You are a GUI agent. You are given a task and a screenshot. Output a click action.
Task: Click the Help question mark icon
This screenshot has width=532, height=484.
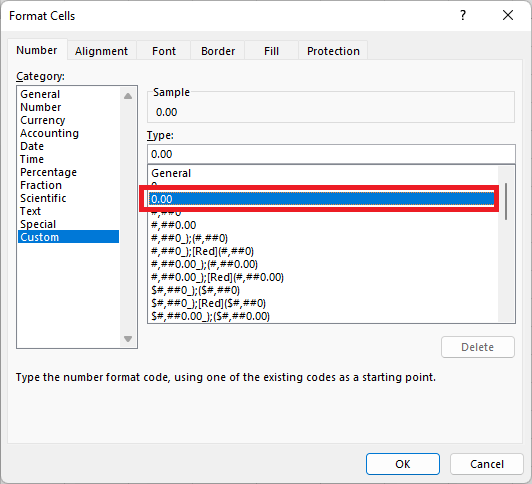pos(463,15)
